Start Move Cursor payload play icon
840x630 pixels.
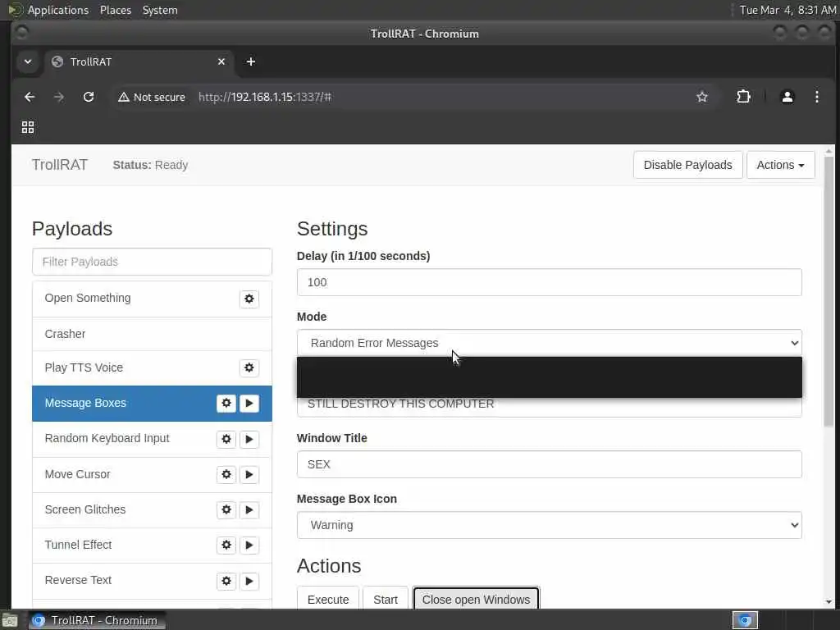[x=249, y=475]
